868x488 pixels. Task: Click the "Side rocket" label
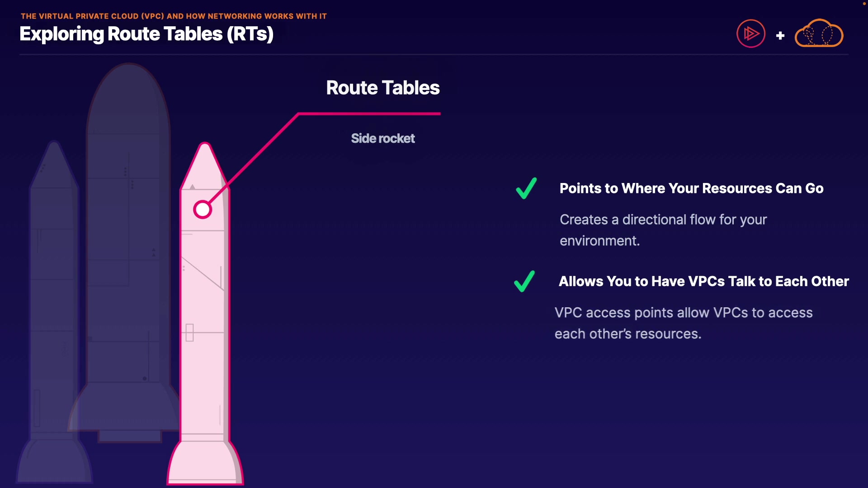coord(383,138)
